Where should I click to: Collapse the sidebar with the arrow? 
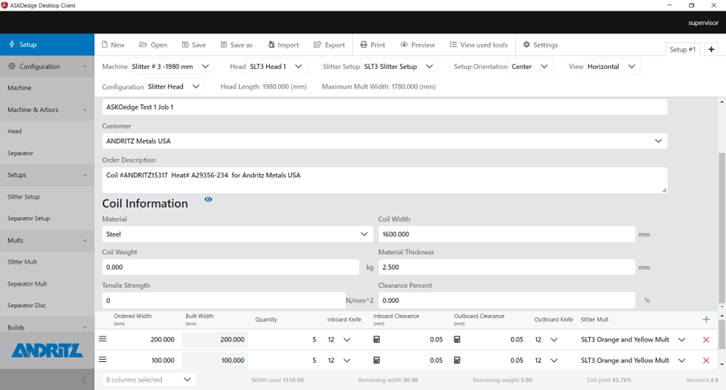click(84, 379)
